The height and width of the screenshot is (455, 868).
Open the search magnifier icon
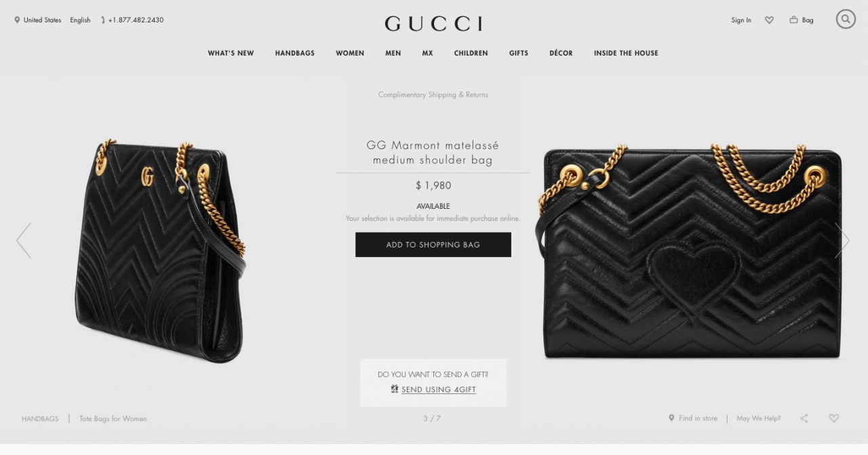click(846, 19)
